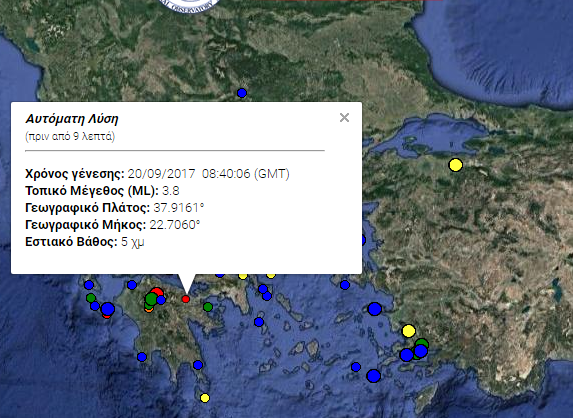Viewport: 573px width, 418px height.
Task: Click the Γεωγραφικό Μήκος value 22.7060°
Action: click(175, 224)
